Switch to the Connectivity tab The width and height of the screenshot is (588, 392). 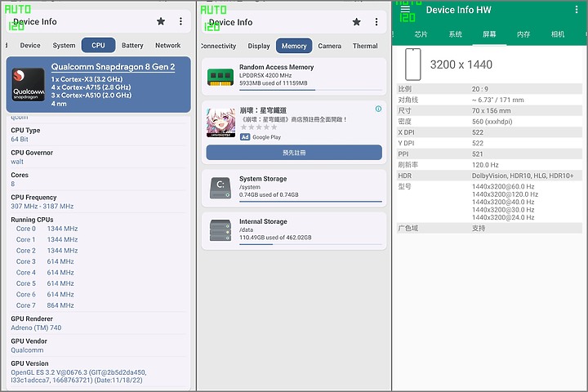point(218,46)
